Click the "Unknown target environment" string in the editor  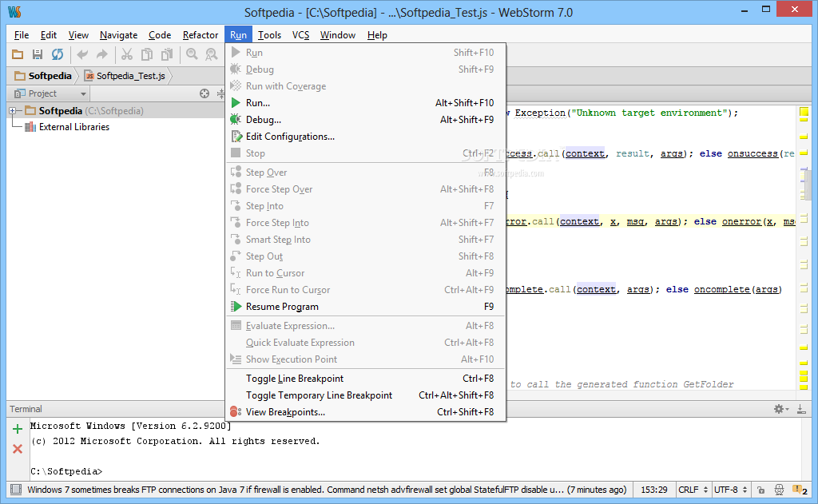pyautogui.click(x=647, y=113)
